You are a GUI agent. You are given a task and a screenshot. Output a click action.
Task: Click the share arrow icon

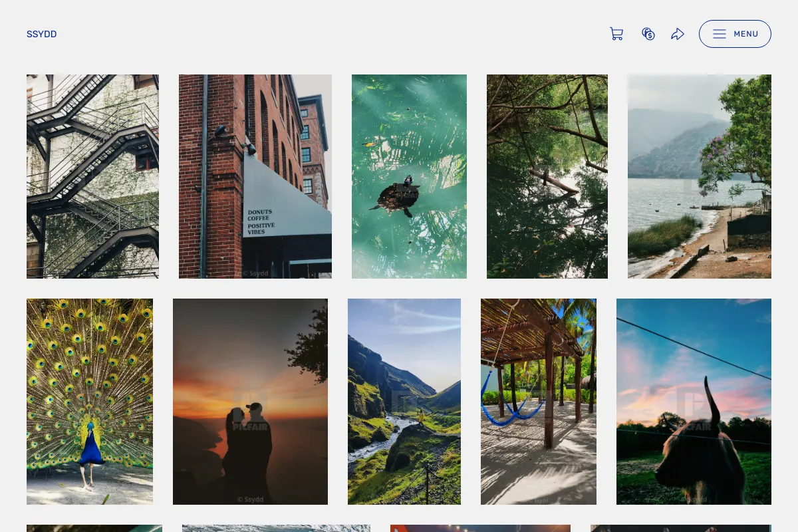tap(678, 34)
